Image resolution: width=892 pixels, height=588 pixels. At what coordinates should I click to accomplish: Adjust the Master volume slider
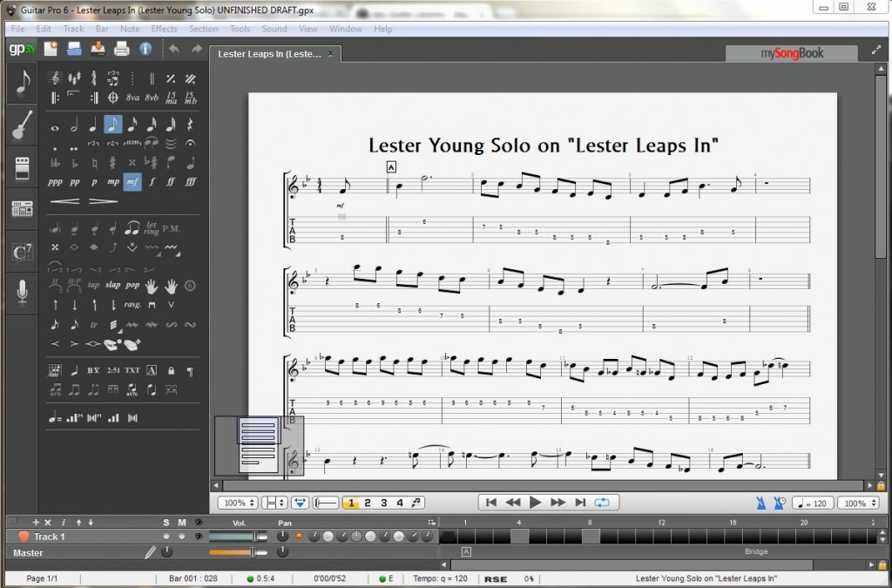[x=238, y=552]
